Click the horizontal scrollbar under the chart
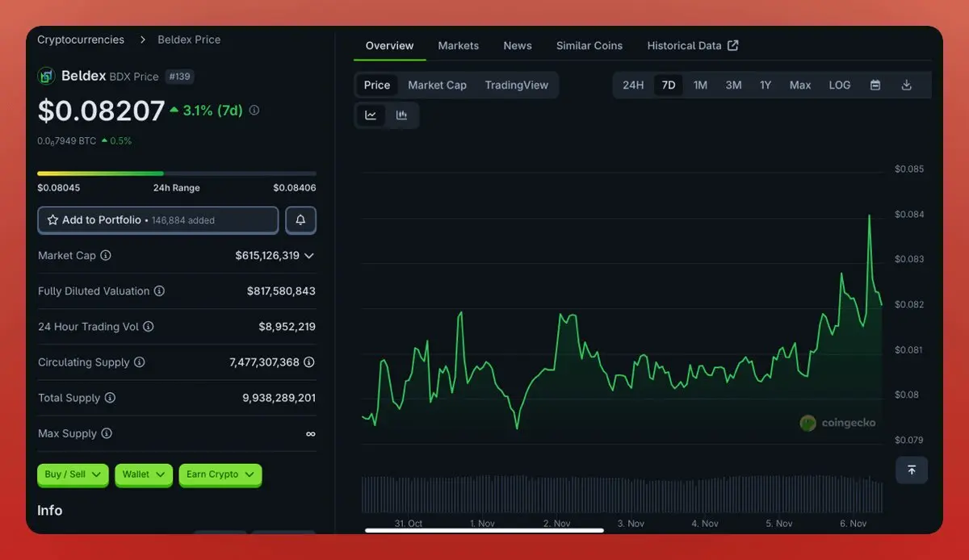 click(484, 530)
